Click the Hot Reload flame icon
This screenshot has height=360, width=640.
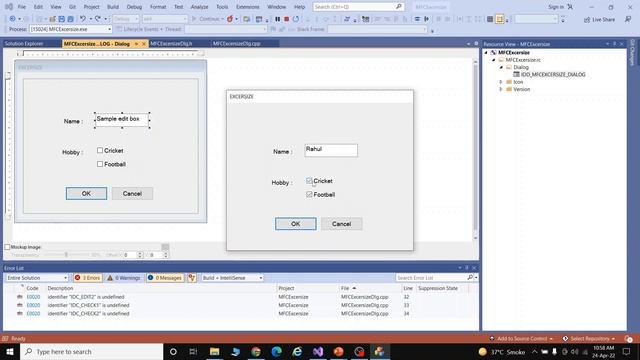(230, 19)
